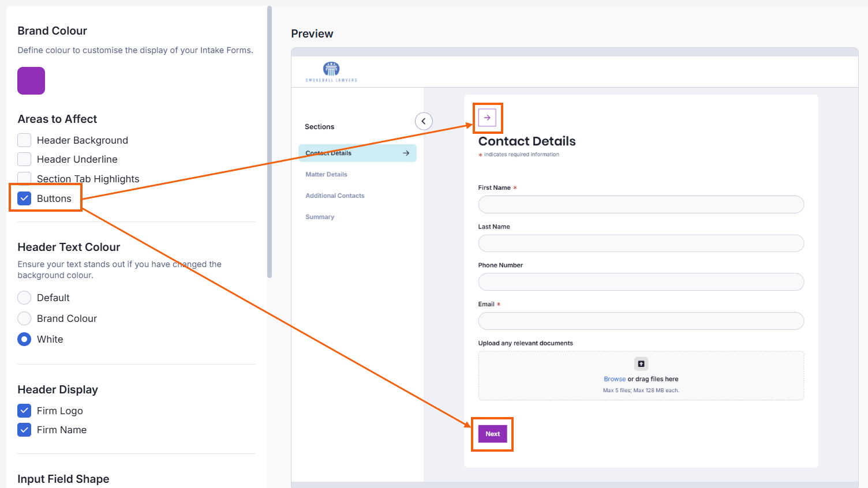Tick the Header Underline checkbox
Image resolution: width=868 pixels, height=488 pixels.
[24, 159]
